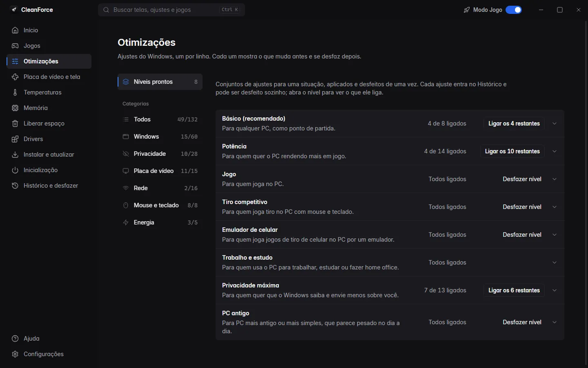Expand the Emulador de celular chevron
The width and height of the screenshot is (588, 368).
[x=555, y=235]
